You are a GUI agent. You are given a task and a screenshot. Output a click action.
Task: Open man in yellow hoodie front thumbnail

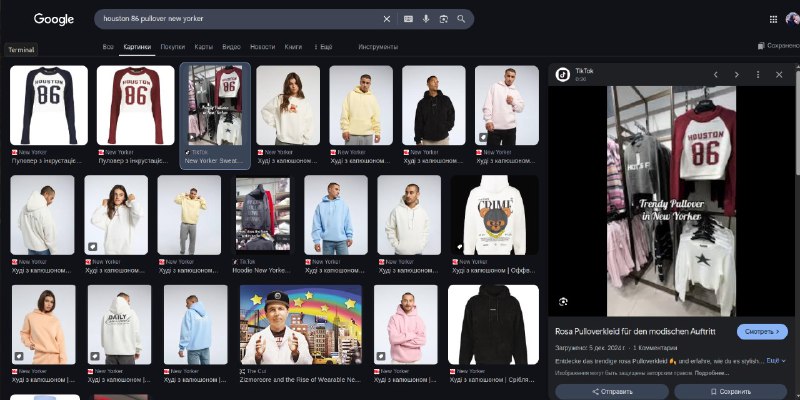click(x=361, y=105)
